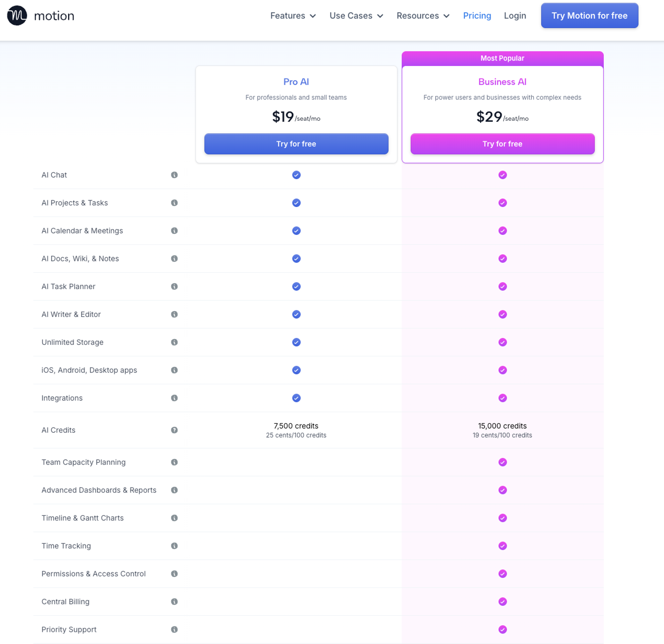Click Pro AI checkmark for AI Chat

tap(296, 175)
